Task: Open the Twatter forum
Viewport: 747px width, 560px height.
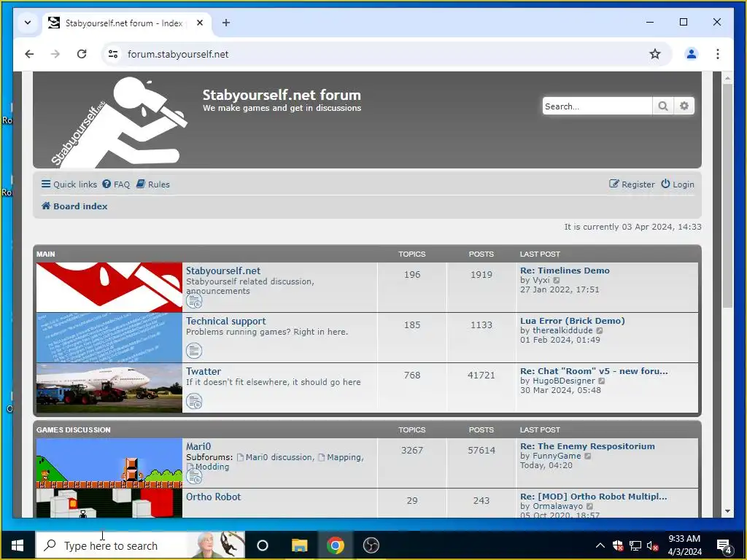Action: coord(204,371)
